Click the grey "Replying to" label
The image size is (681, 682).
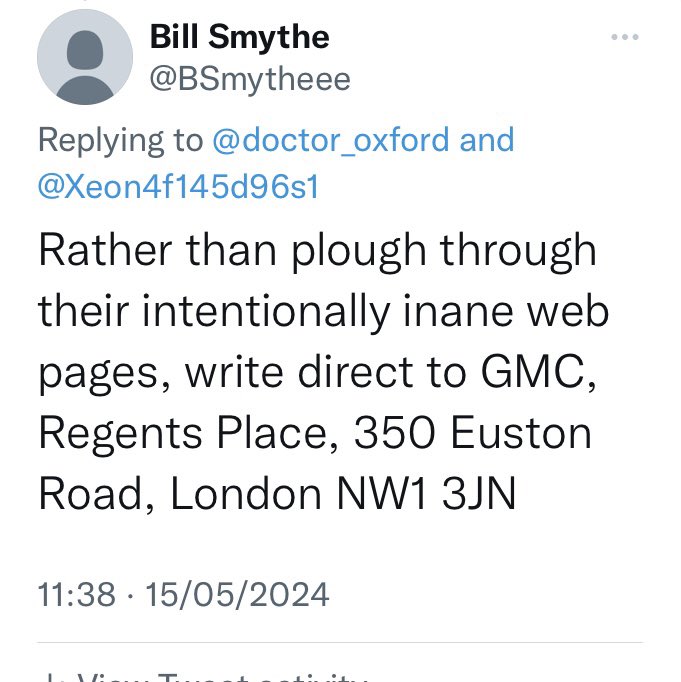[120, 141]
